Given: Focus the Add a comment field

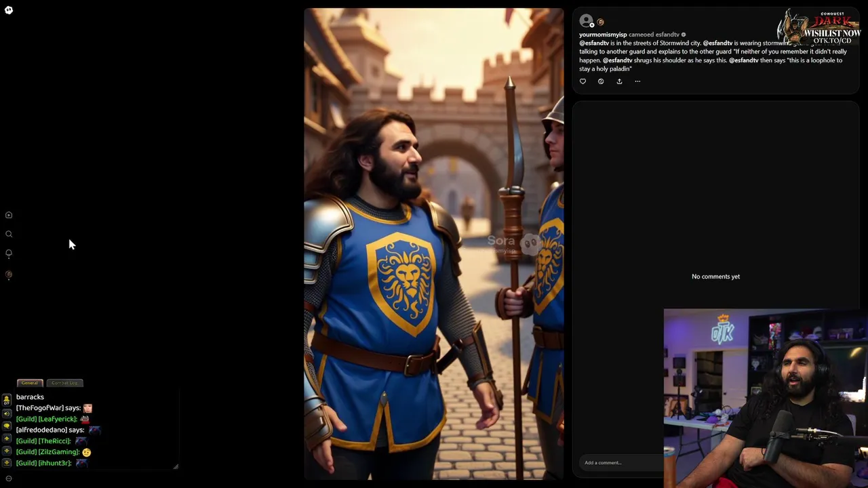Looking at the screenshot, I should (x=623, y=463).
